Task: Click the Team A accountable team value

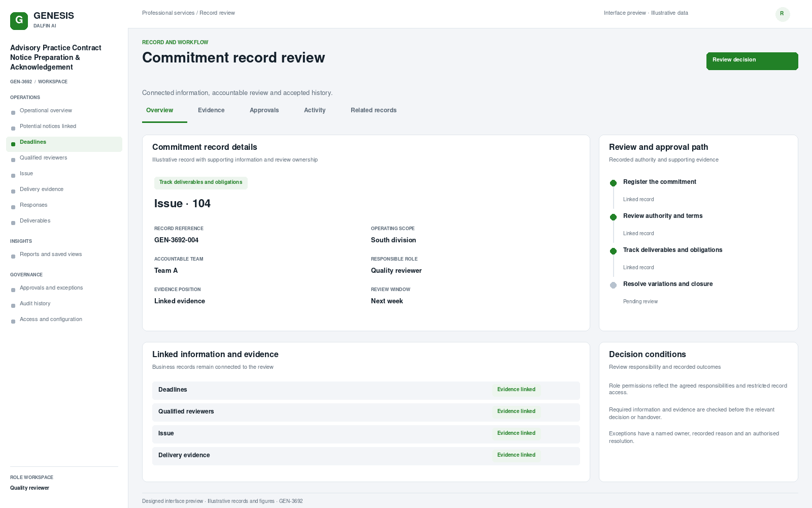Action: [x=166, y=271]
